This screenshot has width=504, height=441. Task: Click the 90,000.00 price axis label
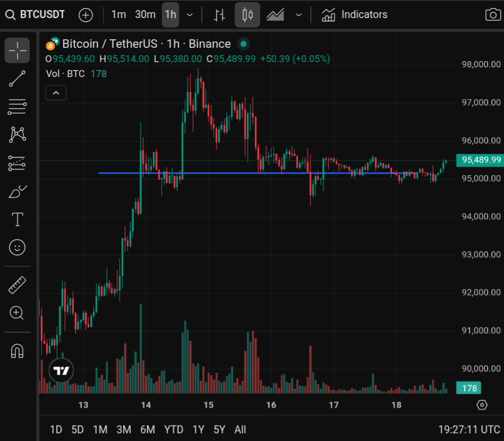tap(481, 368)
